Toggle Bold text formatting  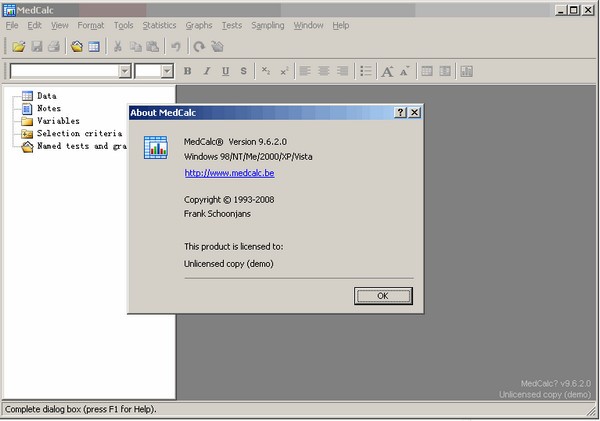(x=188, y=71)
